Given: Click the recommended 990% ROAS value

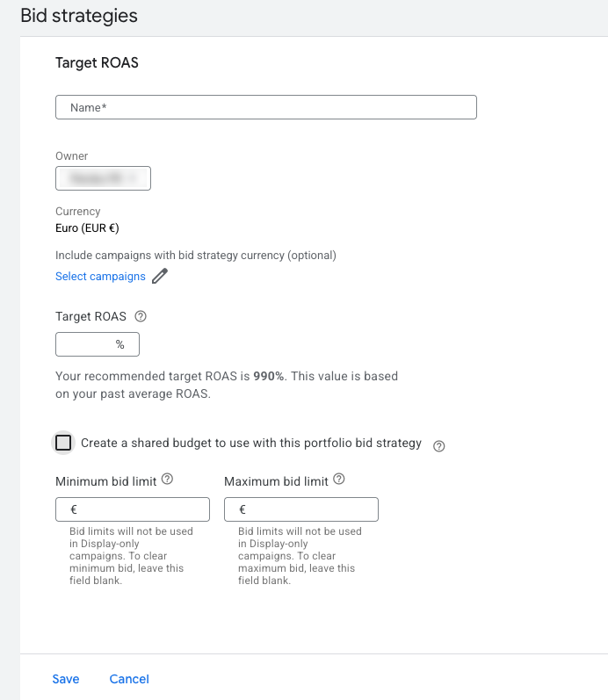Looking at the screenshot, I should click(269, 376).
